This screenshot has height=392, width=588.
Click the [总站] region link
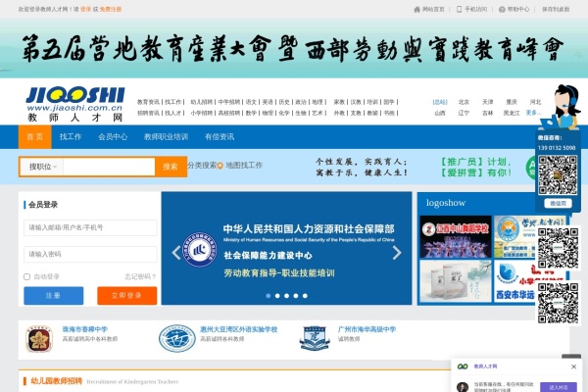[x=440, y=102]
